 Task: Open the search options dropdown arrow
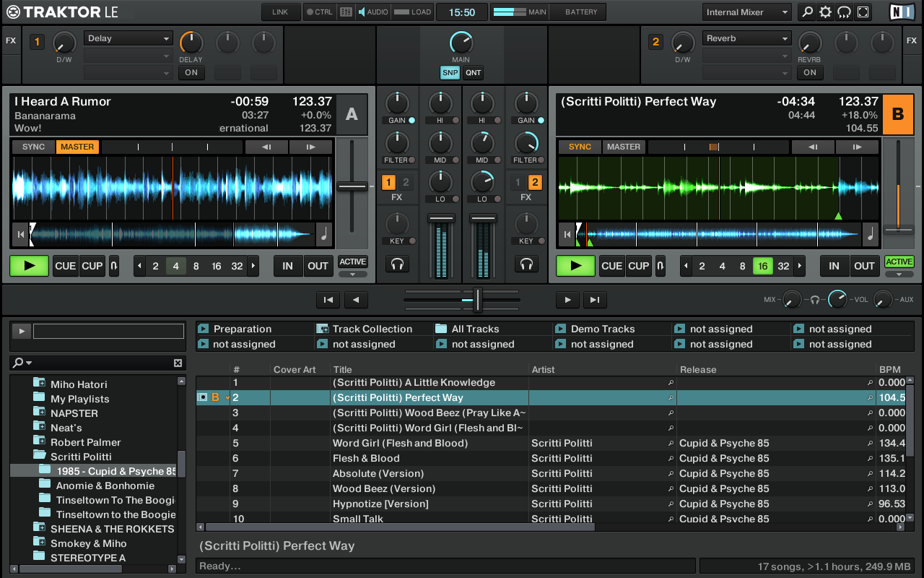coord(29,363)
